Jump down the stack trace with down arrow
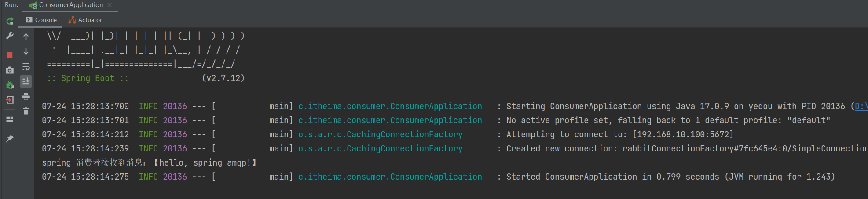 tap(26, 52)
